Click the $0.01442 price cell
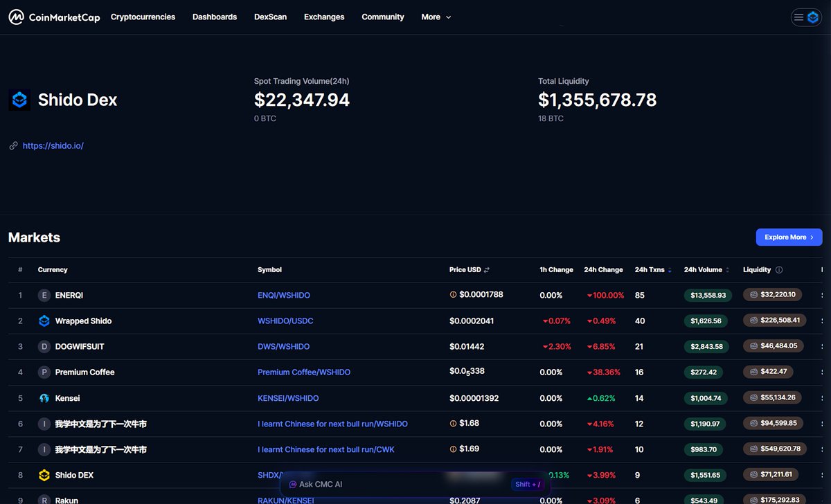This screenshot has height=504, width=831. click(x=467, y=346)
